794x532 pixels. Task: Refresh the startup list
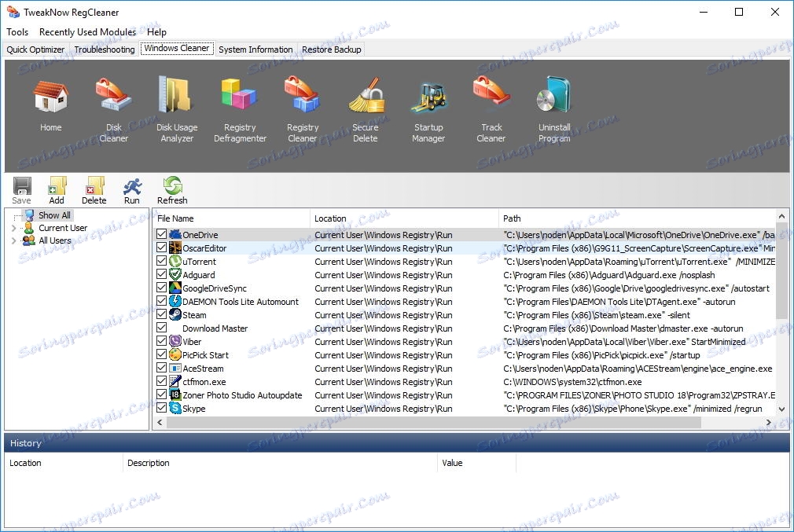coord(172,191)
